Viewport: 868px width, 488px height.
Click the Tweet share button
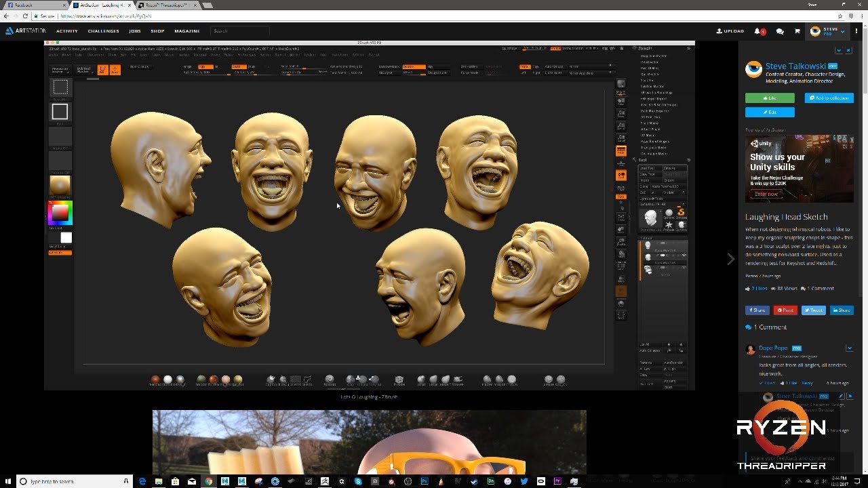[x=813, y=310]
